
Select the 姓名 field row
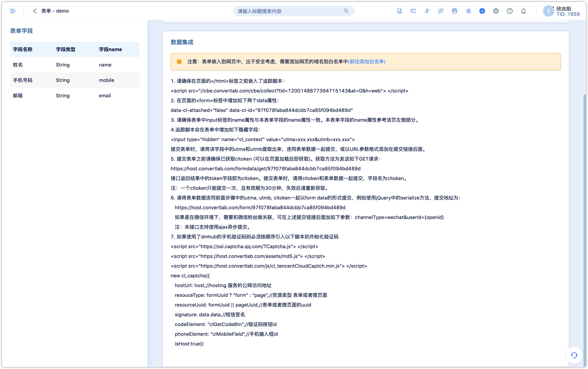point(75,65)
